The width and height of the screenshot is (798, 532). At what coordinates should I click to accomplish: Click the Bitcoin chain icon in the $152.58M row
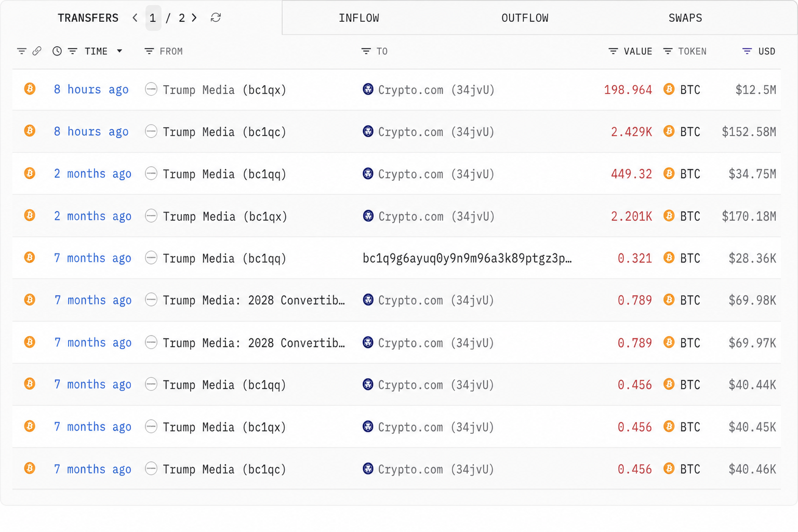(x=30, y=131)
